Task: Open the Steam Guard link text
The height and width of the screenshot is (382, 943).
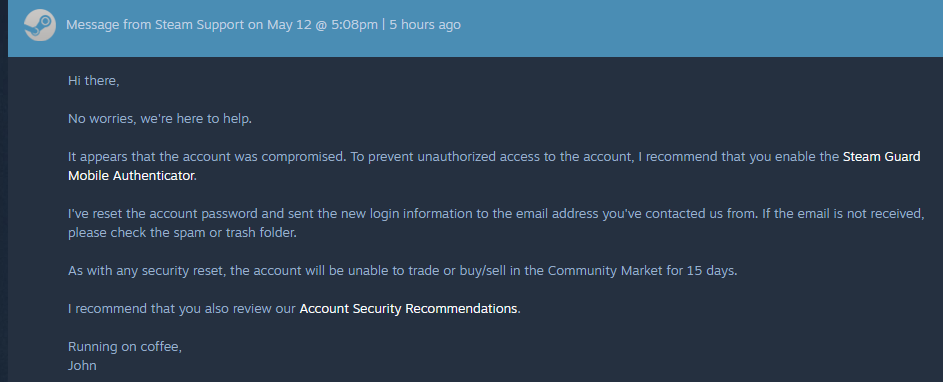Action: (881, 157)
